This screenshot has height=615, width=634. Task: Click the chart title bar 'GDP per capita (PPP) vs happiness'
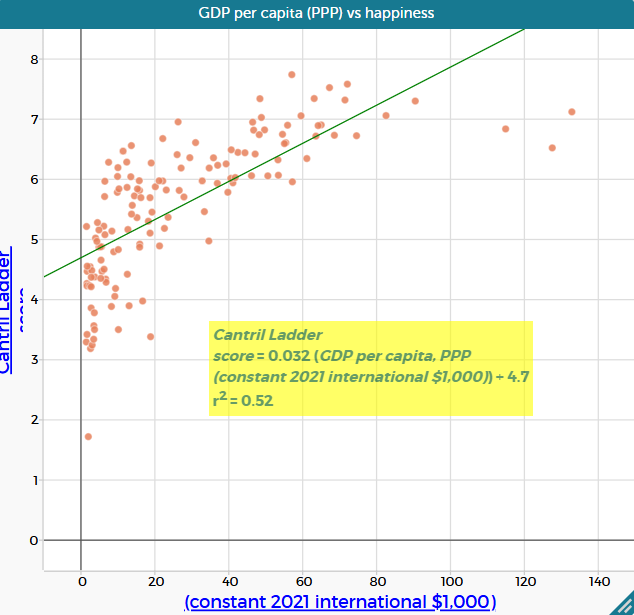click(317, 12)
